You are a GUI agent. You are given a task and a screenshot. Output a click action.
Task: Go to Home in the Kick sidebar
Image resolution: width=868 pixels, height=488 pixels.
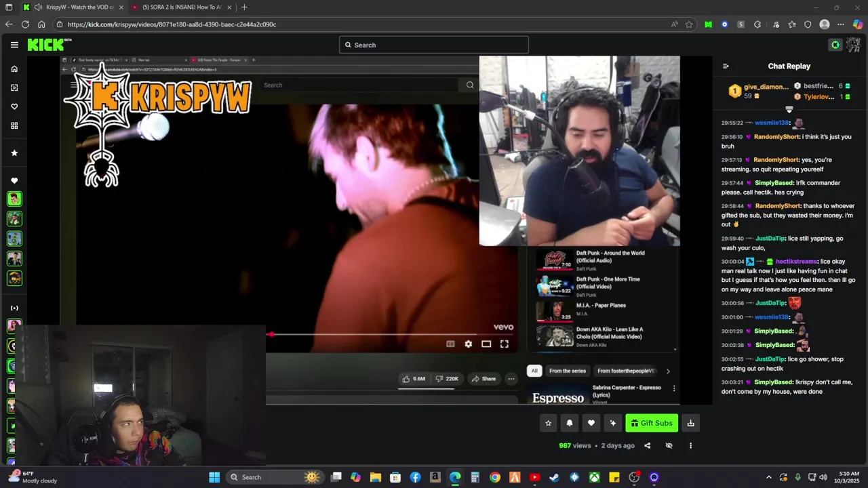pos(14,68)
